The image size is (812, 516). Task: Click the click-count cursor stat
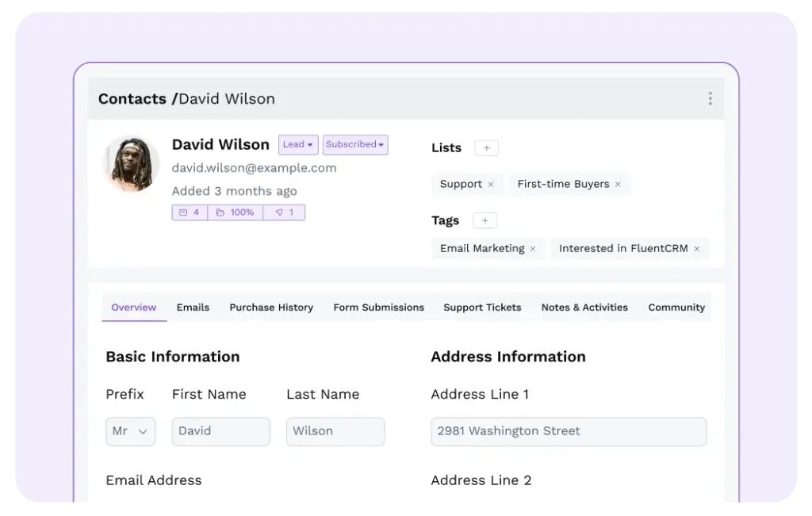click(284, 212)
